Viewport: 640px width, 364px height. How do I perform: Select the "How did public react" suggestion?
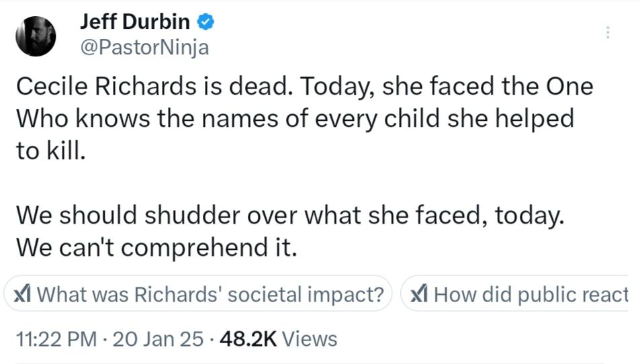531,294
